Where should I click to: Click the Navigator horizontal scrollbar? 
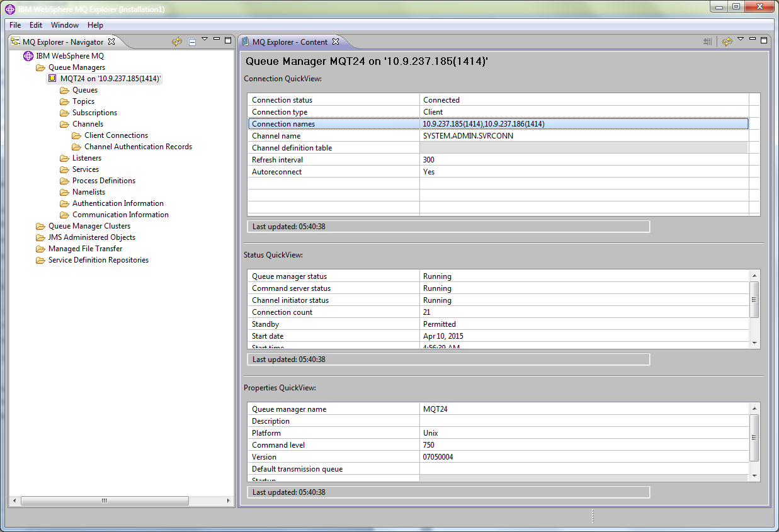pyautogui.click(x=105, y=501)
